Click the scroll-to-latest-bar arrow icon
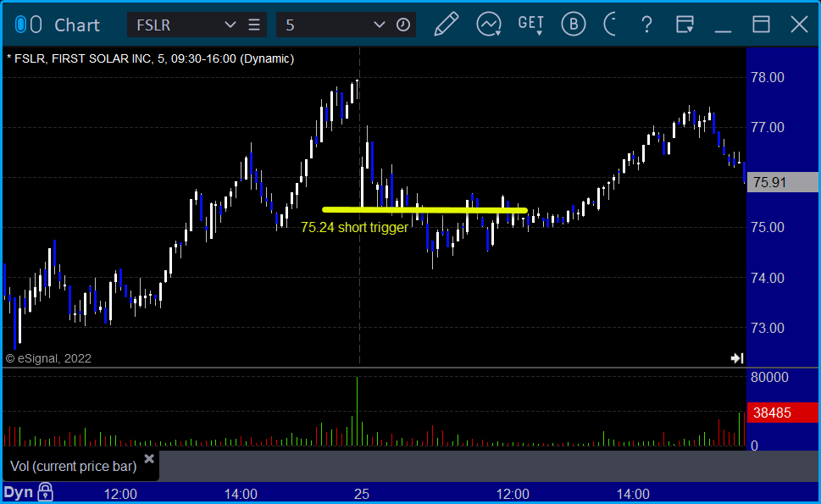Image resolution: width=821 pixels, height=504 pixels. tap(737, 358)
